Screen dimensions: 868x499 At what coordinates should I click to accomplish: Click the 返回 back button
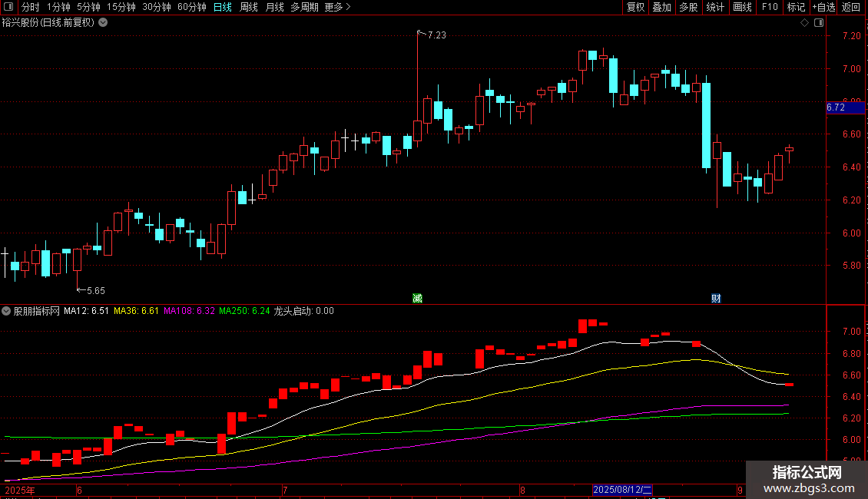click(x=851, y=7)
